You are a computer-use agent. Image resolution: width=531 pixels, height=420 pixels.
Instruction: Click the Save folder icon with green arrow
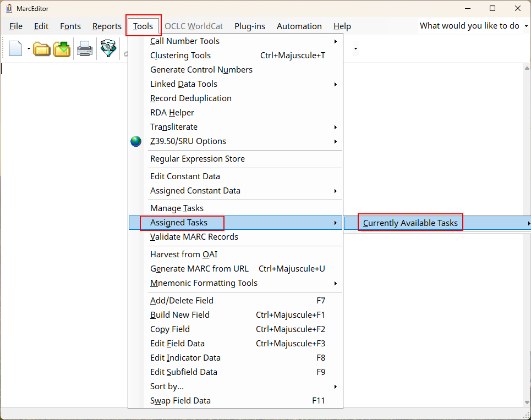point(62,49)
